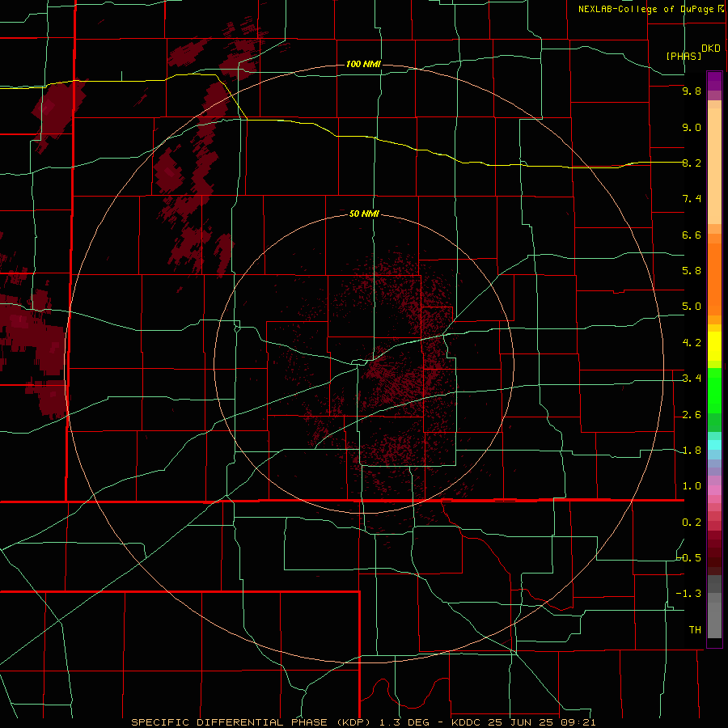Click the bright green segment of the color bar
Image resolution: width=728 pixels, height=728 pixels.
(714, 390)
